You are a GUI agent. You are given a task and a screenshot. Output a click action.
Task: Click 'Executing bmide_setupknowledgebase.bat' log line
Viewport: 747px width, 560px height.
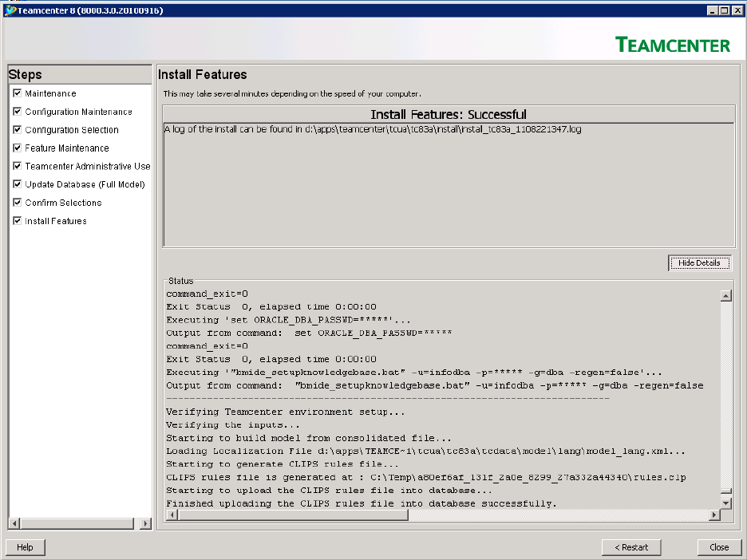(x=413, y=373)
